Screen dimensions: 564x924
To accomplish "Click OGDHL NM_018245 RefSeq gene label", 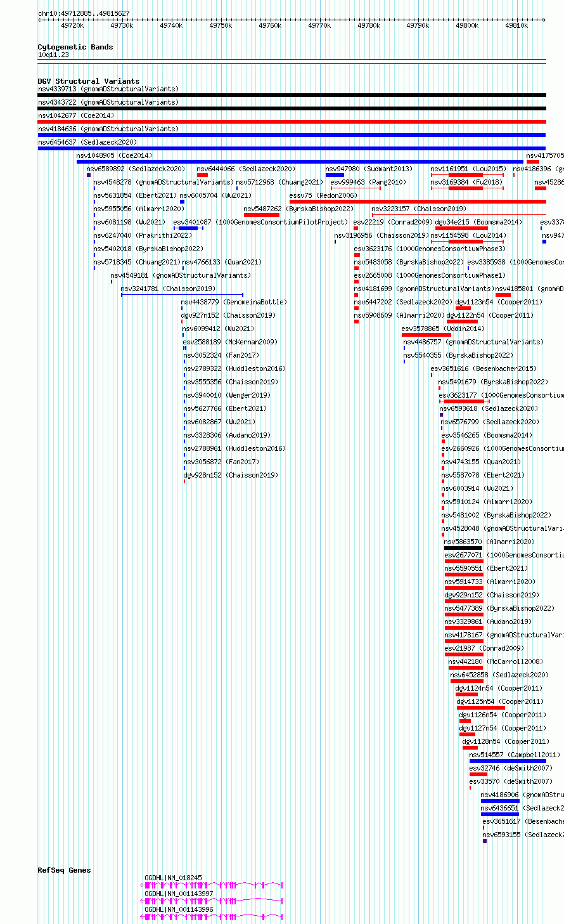I will click(174, 878).
